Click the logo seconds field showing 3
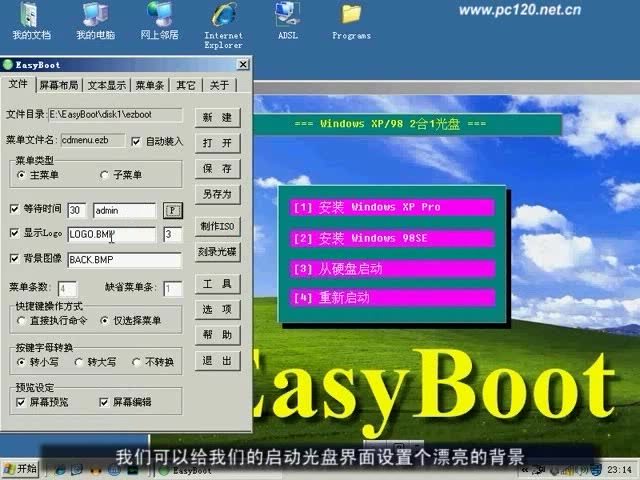640x480 pixels. pos(173,235)
